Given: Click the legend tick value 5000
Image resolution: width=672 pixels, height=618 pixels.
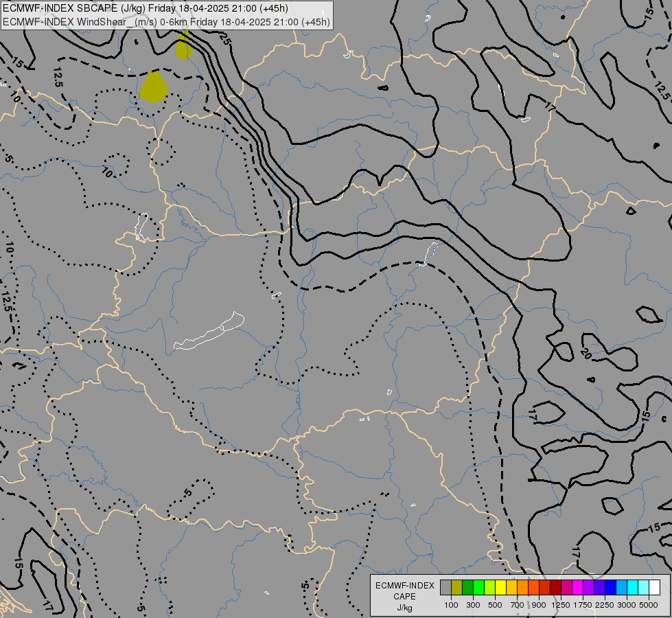Looking at the screenshot, I should pos(649,605).
